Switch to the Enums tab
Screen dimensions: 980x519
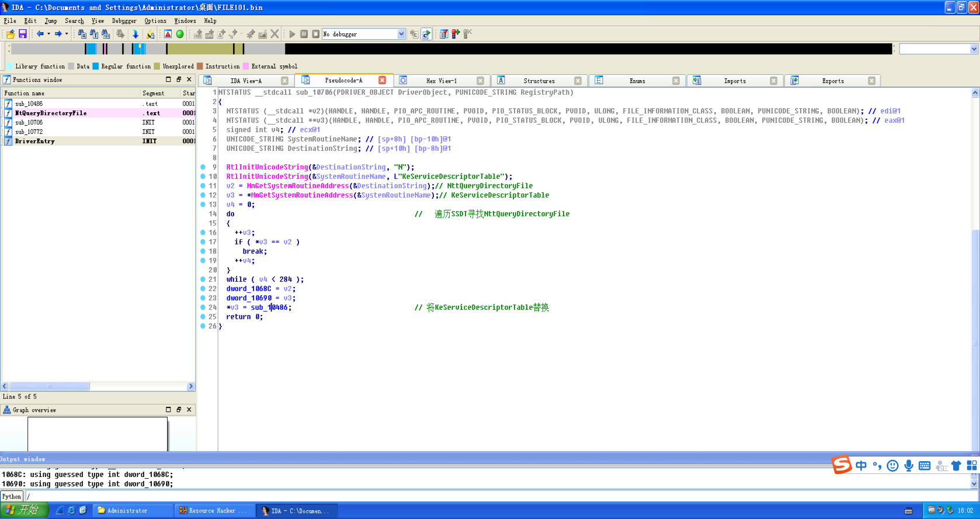click(637, 81)
